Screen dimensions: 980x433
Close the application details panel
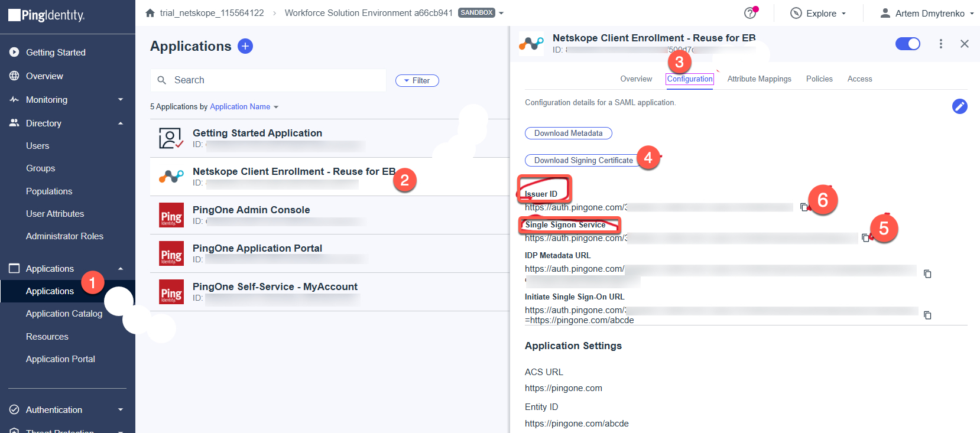click(965, 44)
